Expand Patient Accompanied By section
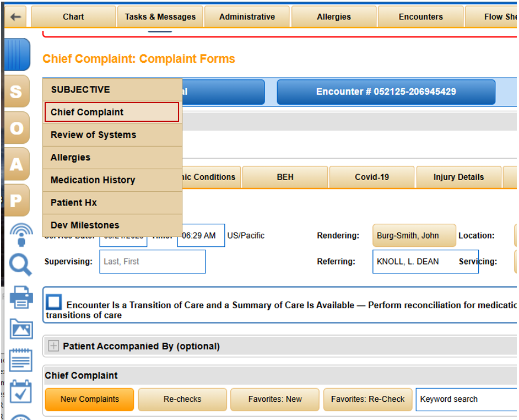The image size is (519, 420). tap(53, 346)
